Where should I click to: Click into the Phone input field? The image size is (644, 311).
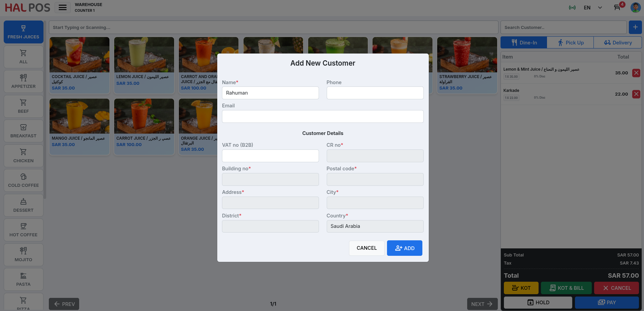point(375,93)
